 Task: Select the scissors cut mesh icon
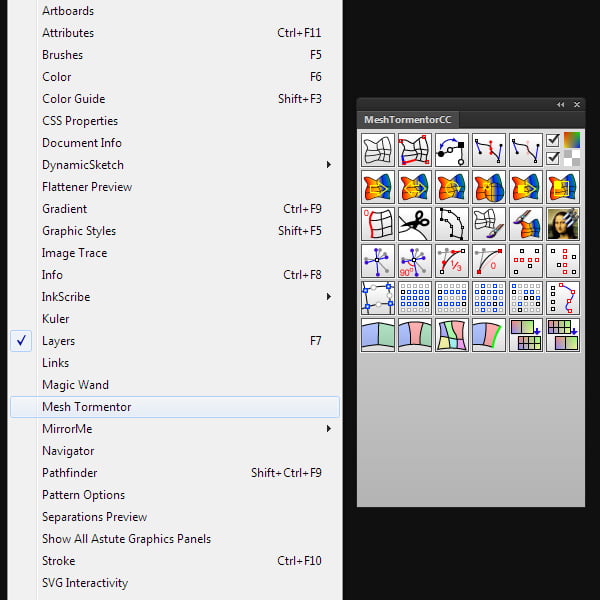415,224
